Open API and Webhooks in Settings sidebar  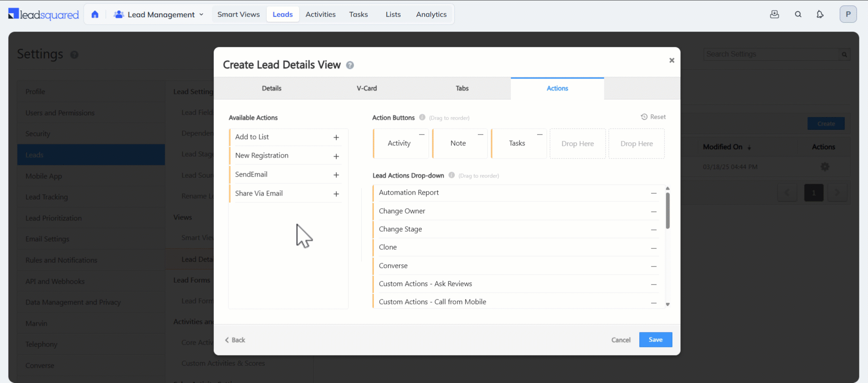[91, 281]
